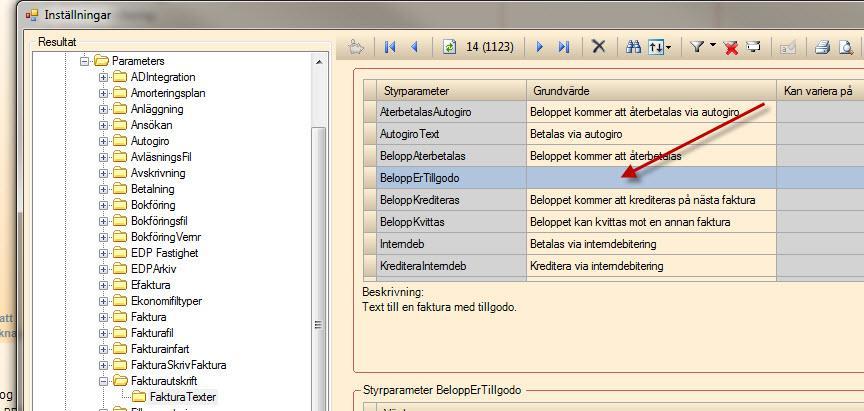Select the Avskrivning tree folder
Screen dimensions: 864x411
158,173
